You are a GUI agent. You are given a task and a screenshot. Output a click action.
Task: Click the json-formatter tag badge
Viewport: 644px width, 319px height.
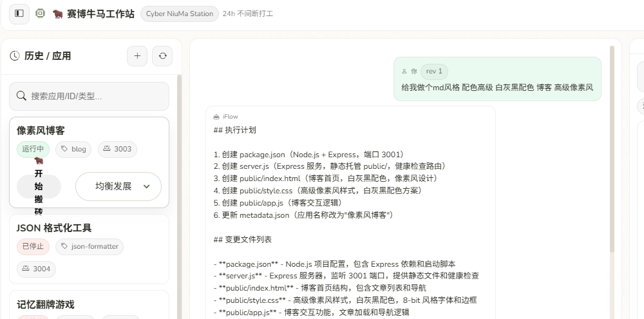click(x=89, y=246)
